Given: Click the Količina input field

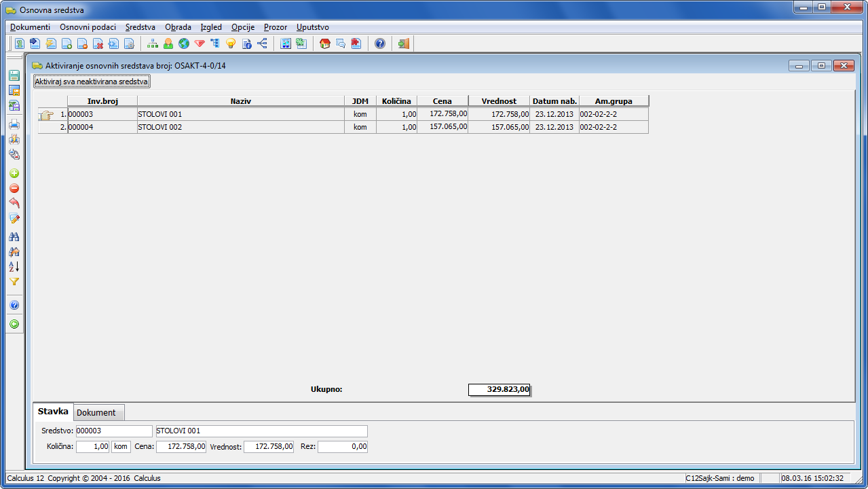Looking at the screenshot, I should coord(93,447).
